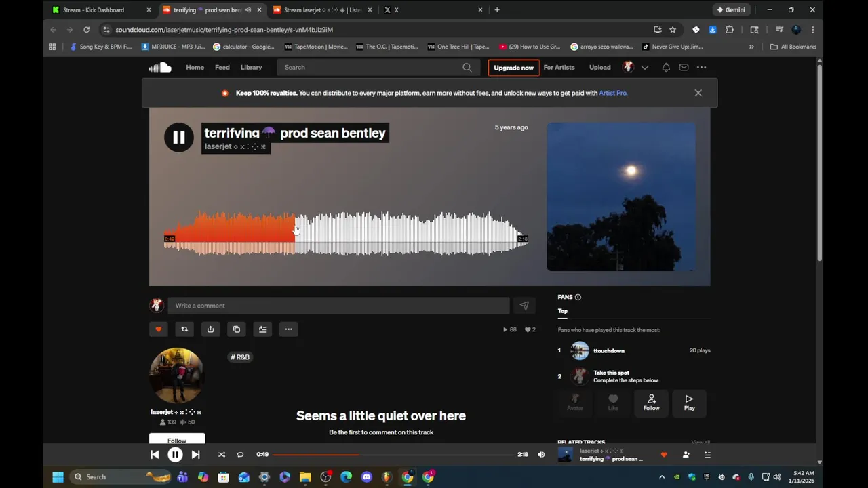The image size is (868, 488).
Task: Bookmark this page with the star icon
Action: click(673, 30)
